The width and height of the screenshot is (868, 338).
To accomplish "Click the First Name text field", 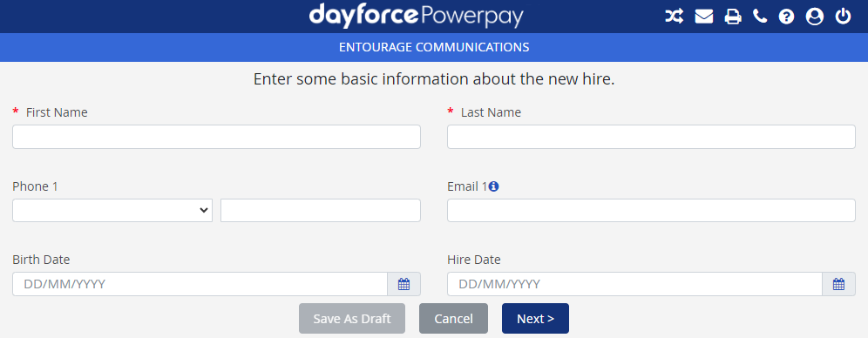I will tap(216, 137).
